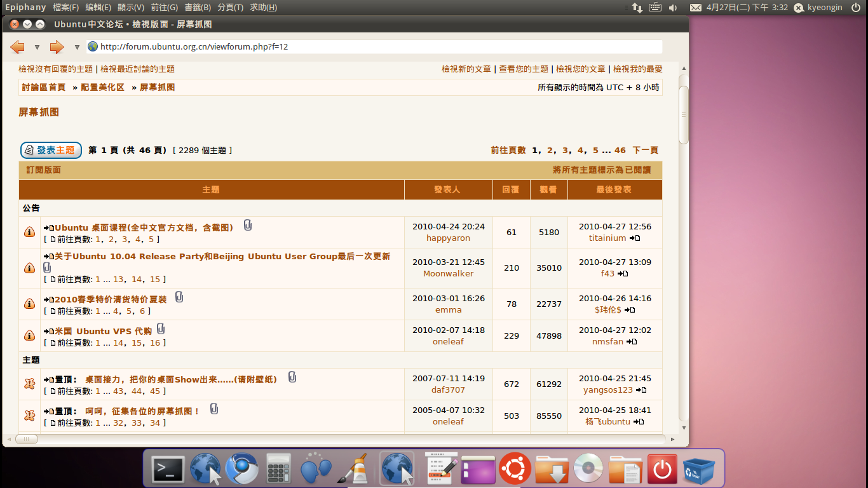Open the 前往(G) menu
This screenshot has height=488, width=868.
coord(164,8)
